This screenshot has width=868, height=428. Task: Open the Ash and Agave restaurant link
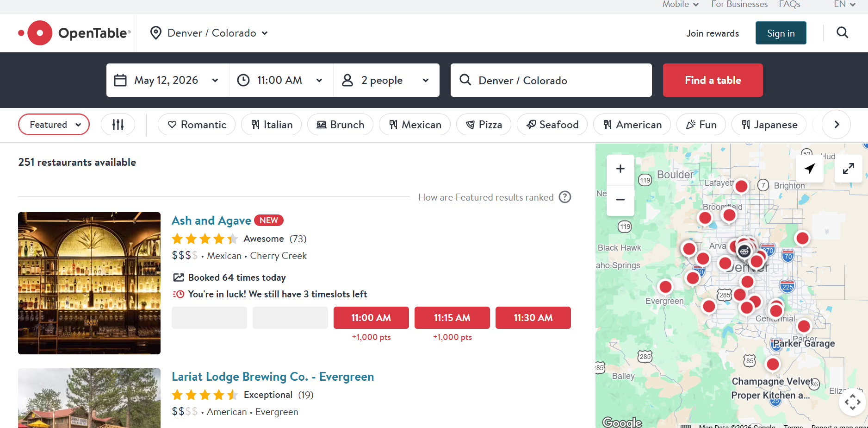pos(211,220)
